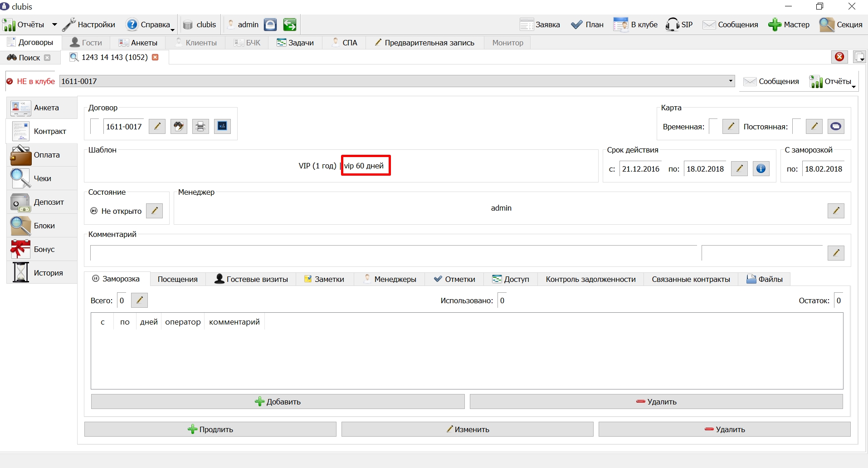The image size is (868, 468).
Task: Open the window list dropdown icon
Action: coord(859,57)
